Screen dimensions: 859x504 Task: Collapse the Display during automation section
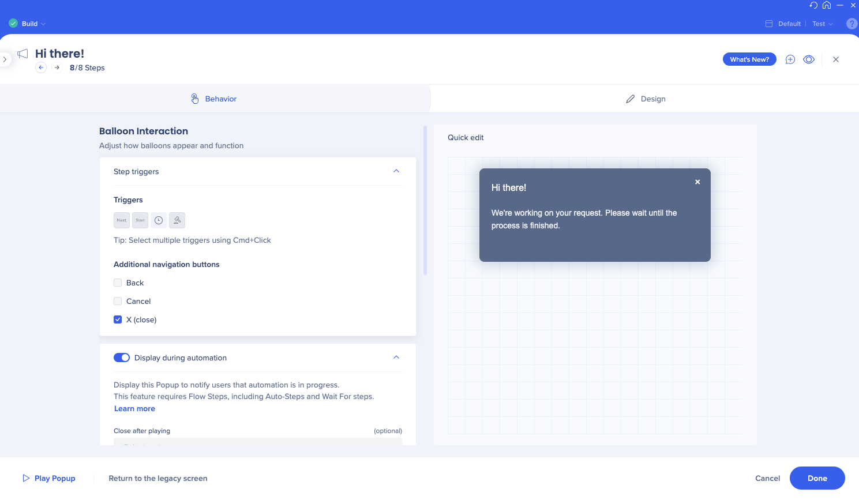point(396,358)
